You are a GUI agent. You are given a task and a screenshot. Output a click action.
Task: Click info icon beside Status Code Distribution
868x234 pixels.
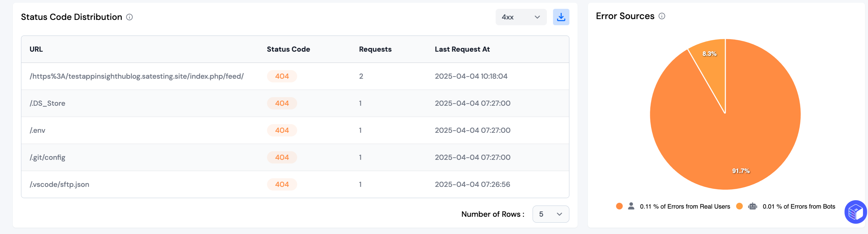(129, 17)
